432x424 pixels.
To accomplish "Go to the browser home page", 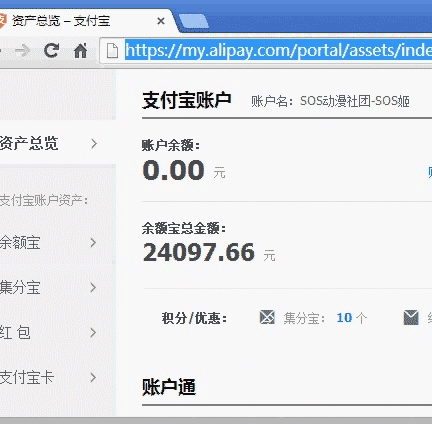I will pos(80,51).
